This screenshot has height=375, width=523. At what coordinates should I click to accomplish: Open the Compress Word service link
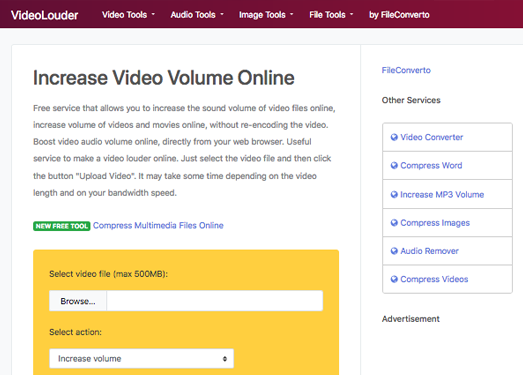tap(431, 165)
